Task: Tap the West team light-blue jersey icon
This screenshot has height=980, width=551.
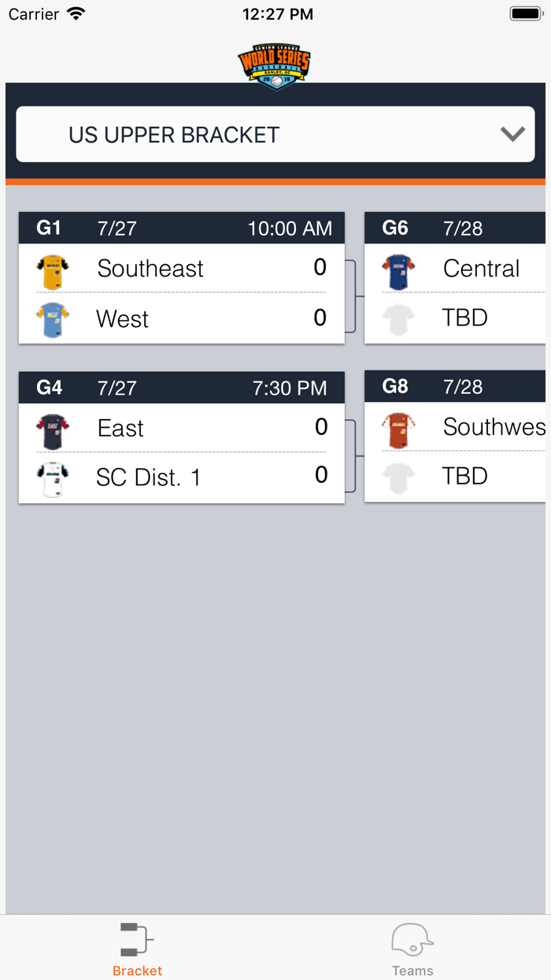Action: 53,320
